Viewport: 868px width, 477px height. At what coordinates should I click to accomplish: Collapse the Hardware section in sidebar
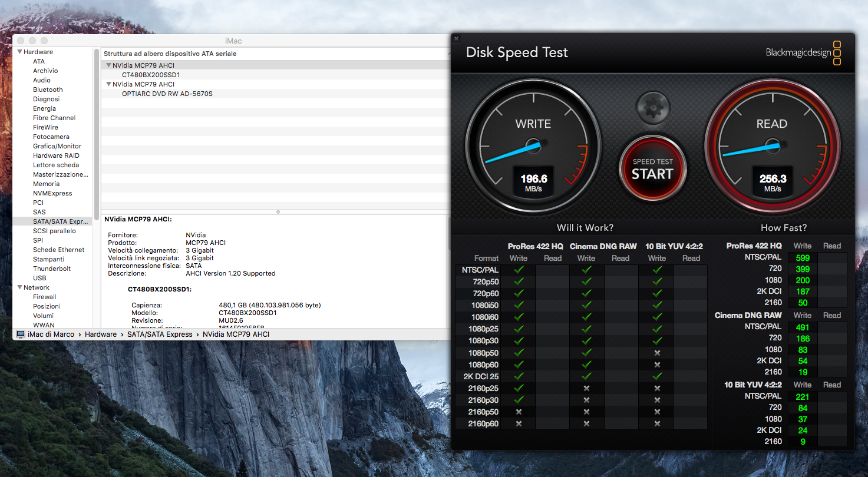point(19,52)
